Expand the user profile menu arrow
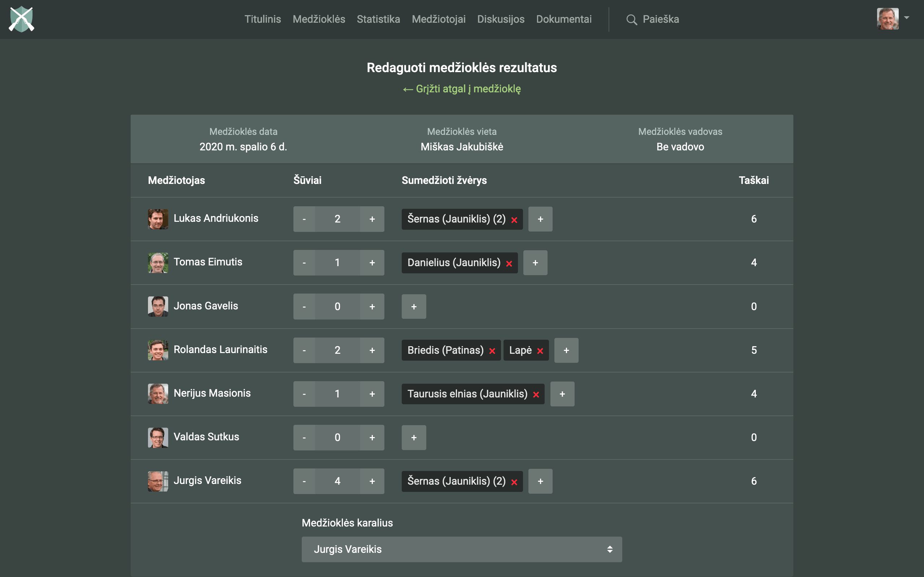 906,18
